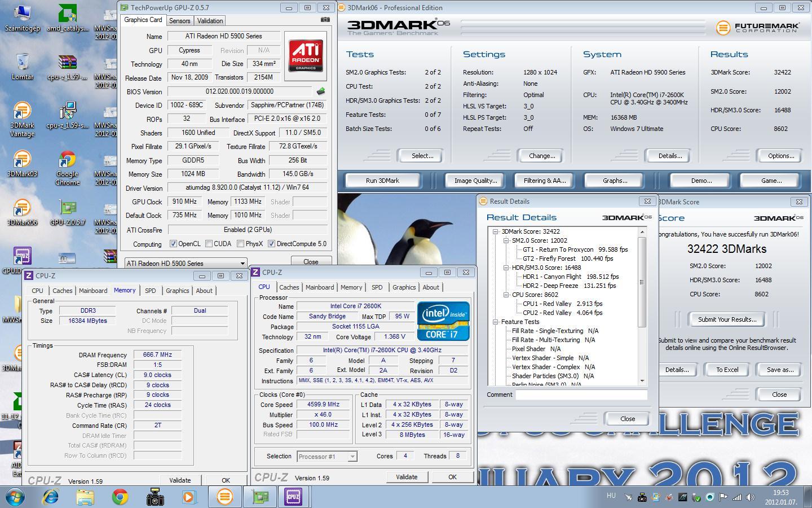The width and height of the screenshot is (812, 508).
Task: Click the Result Details vertical scrollbar thumb
Action: [x=642, y=282]
